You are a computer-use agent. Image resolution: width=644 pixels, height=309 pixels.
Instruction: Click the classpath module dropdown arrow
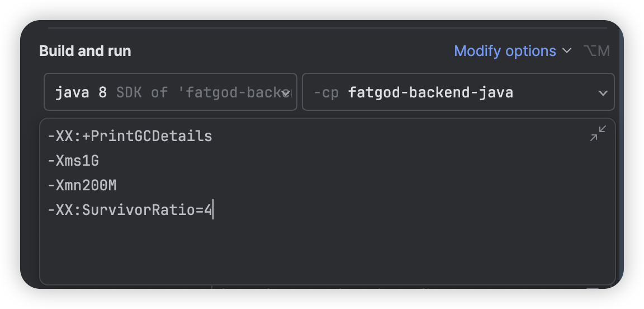point(603,93)
